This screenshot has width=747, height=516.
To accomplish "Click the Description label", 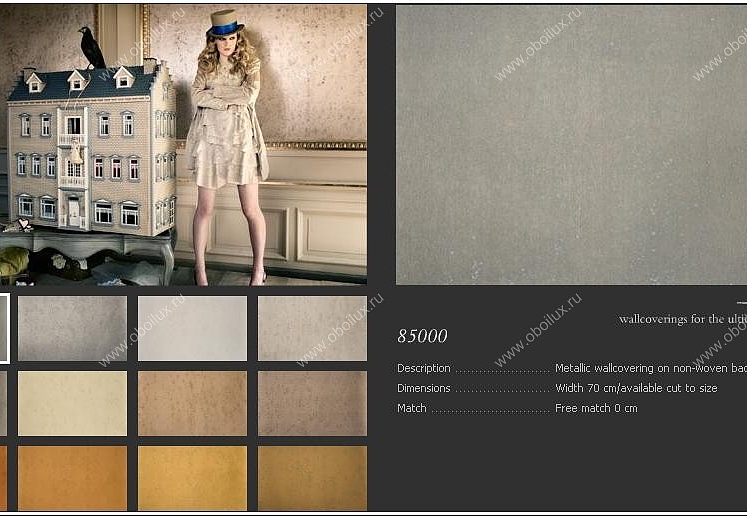I will pyautogui.click(x=424, y=368).
